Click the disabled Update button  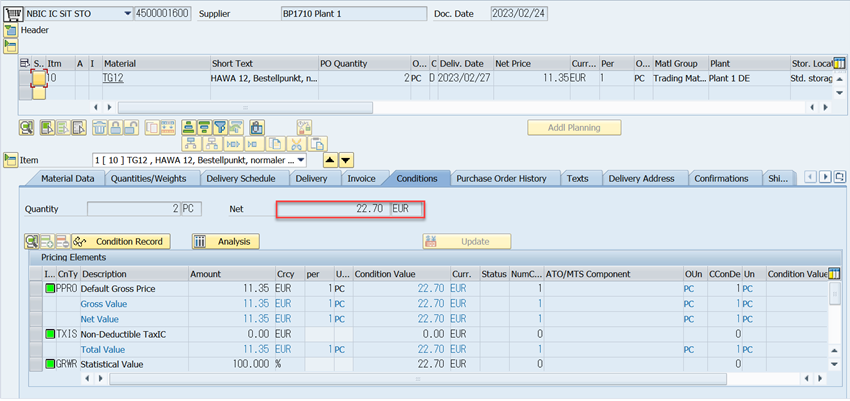point(467,242)
